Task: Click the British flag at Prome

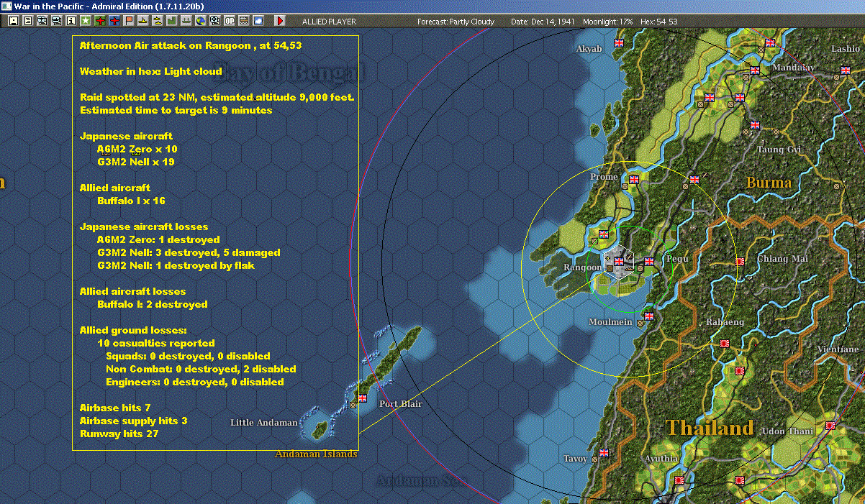Action: click(x=634, y=180)
